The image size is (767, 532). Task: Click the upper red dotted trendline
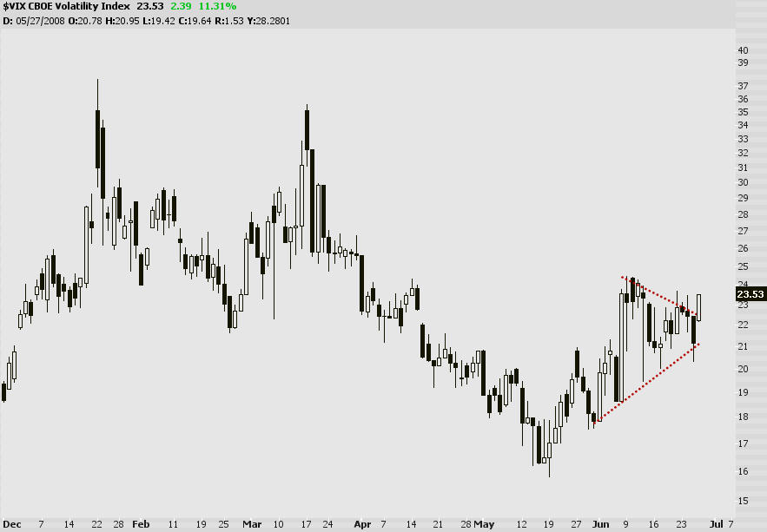(x=659, y=296)
